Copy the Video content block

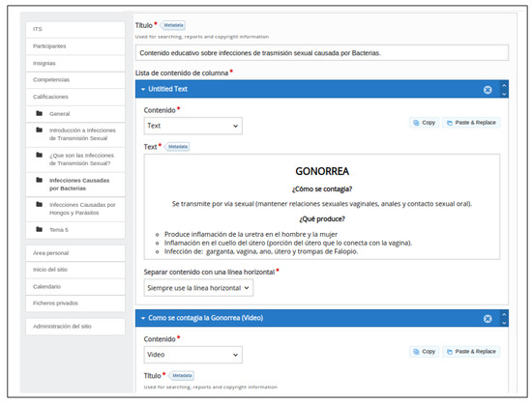click(x=424, y=352)
